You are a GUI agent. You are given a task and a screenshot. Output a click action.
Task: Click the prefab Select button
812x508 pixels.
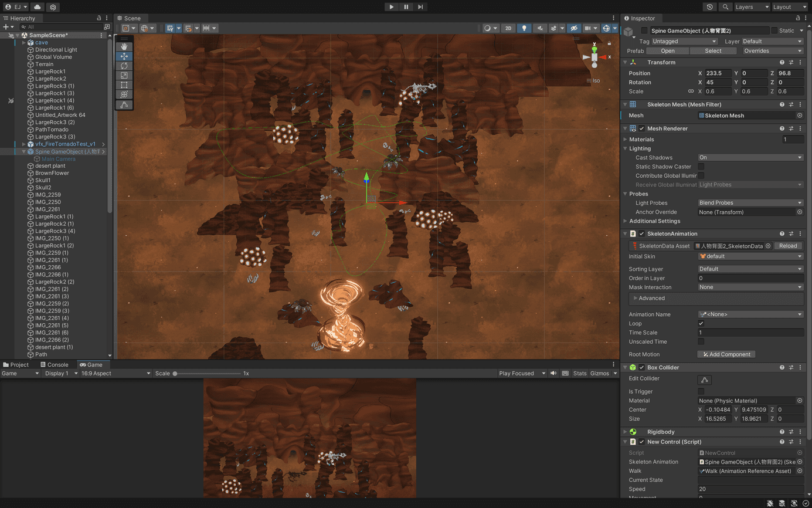coord(714,51)
